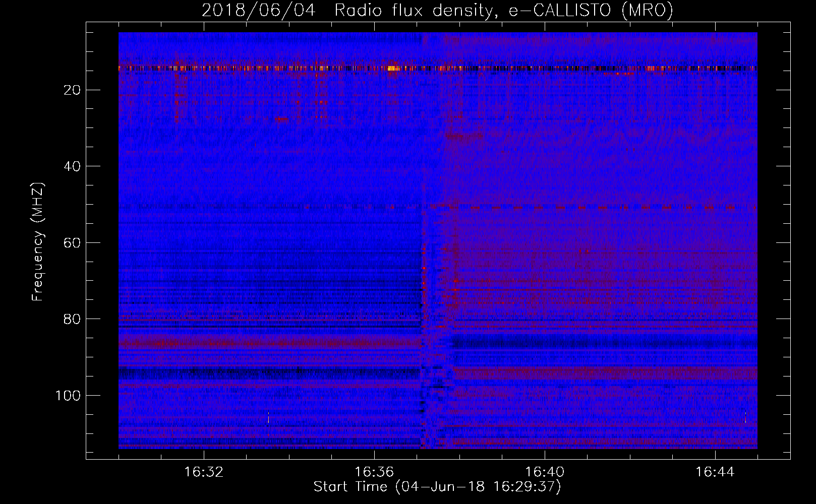
Task: Click the '16:40' time tick label
Action: (545, 472)
